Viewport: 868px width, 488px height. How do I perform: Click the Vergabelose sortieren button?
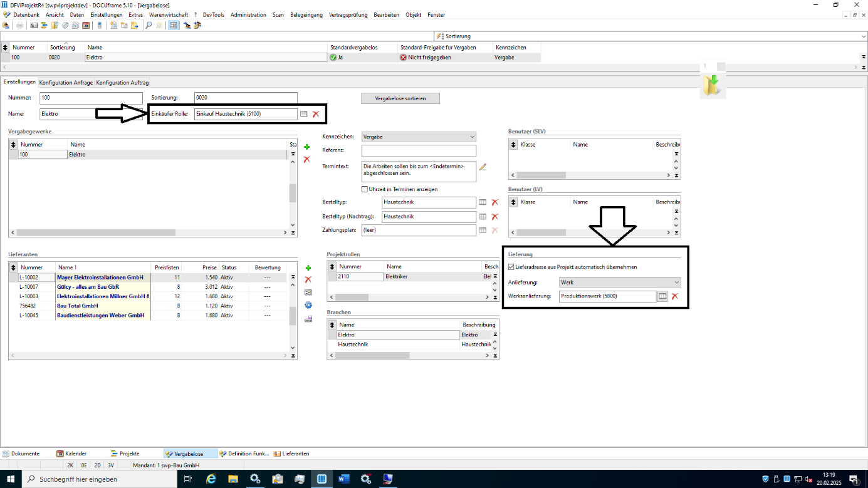click(x=400, y=98)
